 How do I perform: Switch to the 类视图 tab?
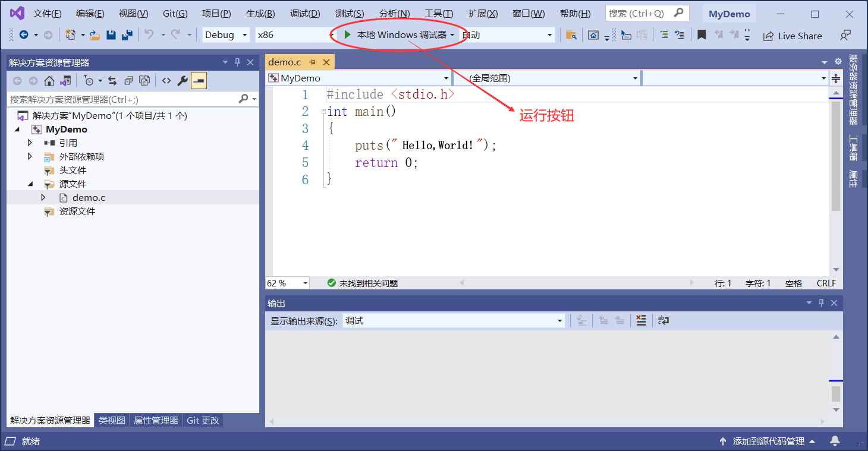tap(112, 420)
